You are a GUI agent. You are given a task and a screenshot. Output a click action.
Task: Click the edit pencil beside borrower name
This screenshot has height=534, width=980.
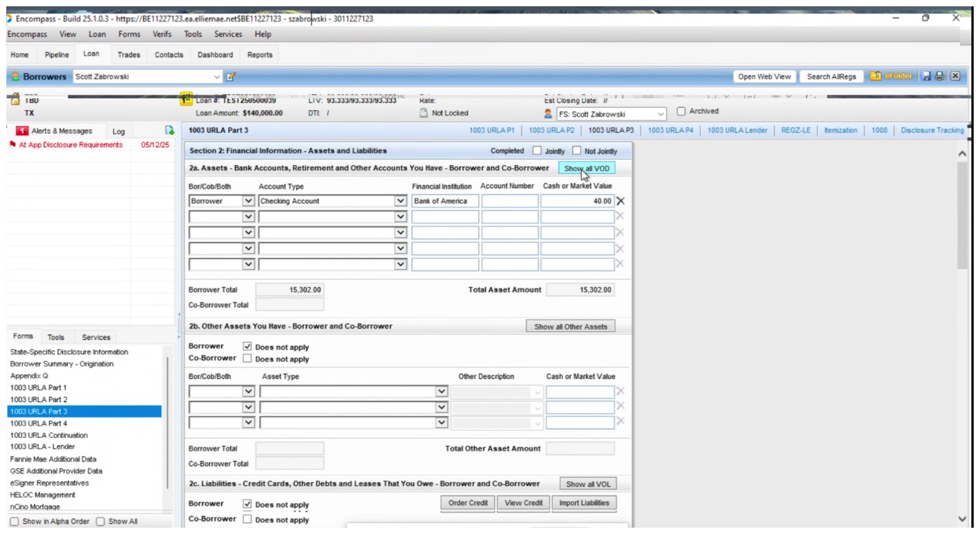pyautogui.click(x=230, y=76)
